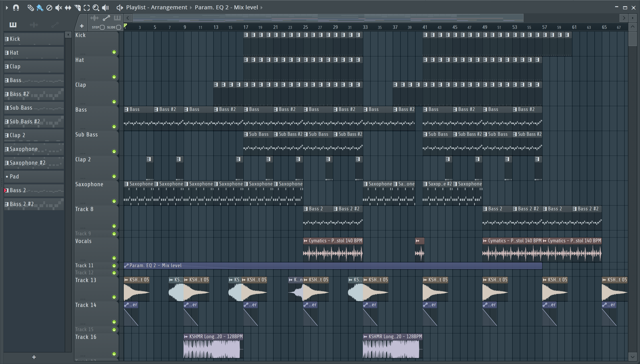The height and width of the screenshot is (364, 640).
Task: Enable the SLIDE checkbox
Action: coord(119,27)
